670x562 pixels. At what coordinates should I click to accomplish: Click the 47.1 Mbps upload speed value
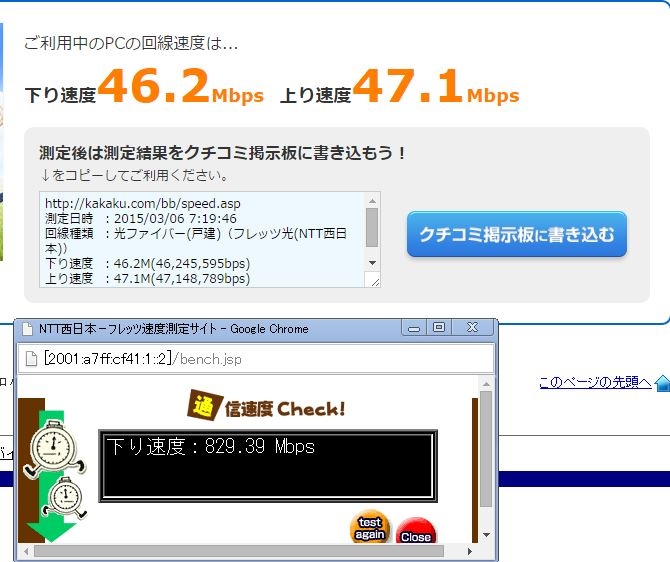click(436, 88)
